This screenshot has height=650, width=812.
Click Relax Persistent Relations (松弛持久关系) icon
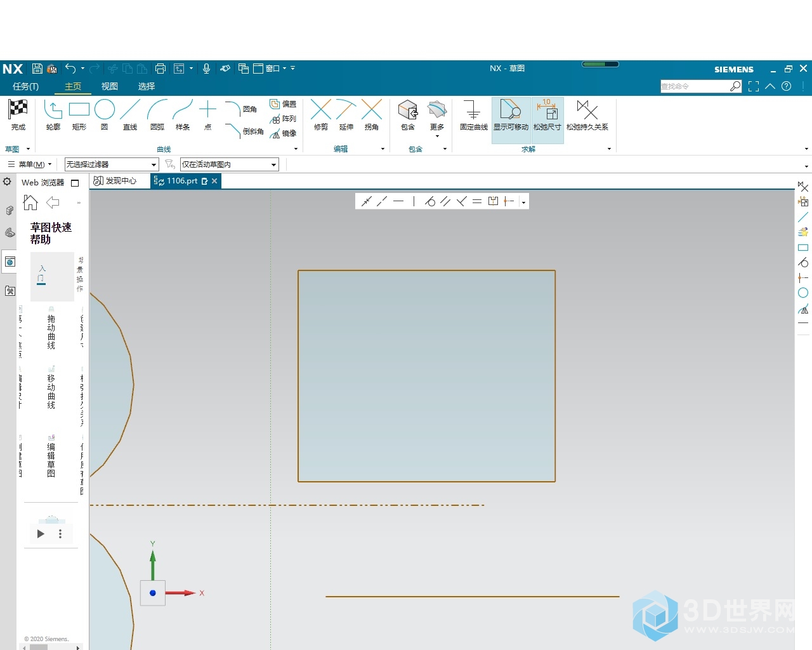(587, 116)
